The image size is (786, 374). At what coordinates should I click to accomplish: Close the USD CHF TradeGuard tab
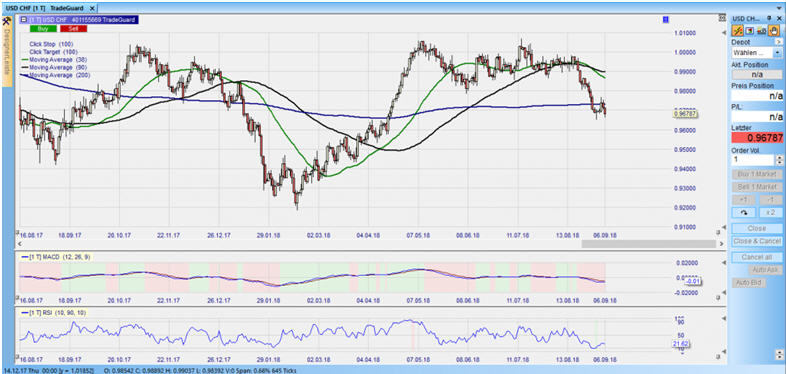(91, 9)
